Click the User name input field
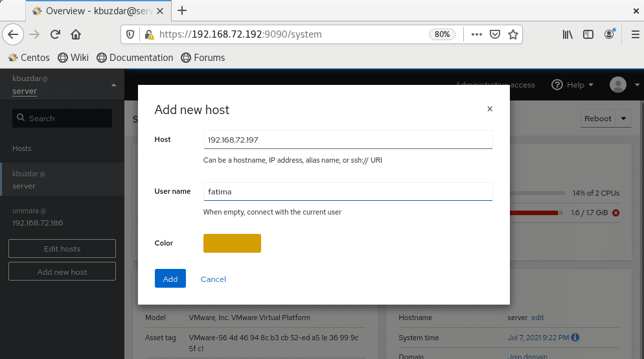 coord(348,191)
